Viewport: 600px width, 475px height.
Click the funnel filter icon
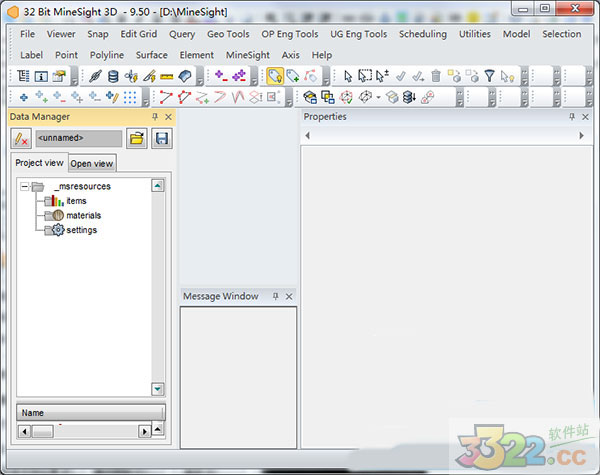click(489, 76)
